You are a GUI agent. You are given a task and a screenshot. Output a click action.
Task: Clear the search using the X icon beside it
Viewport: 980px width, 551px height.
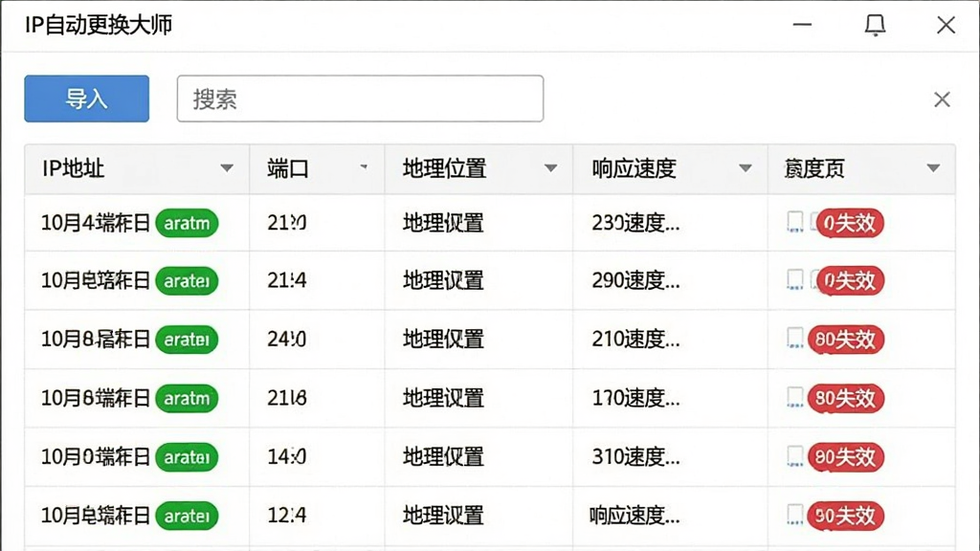(942, 99)
